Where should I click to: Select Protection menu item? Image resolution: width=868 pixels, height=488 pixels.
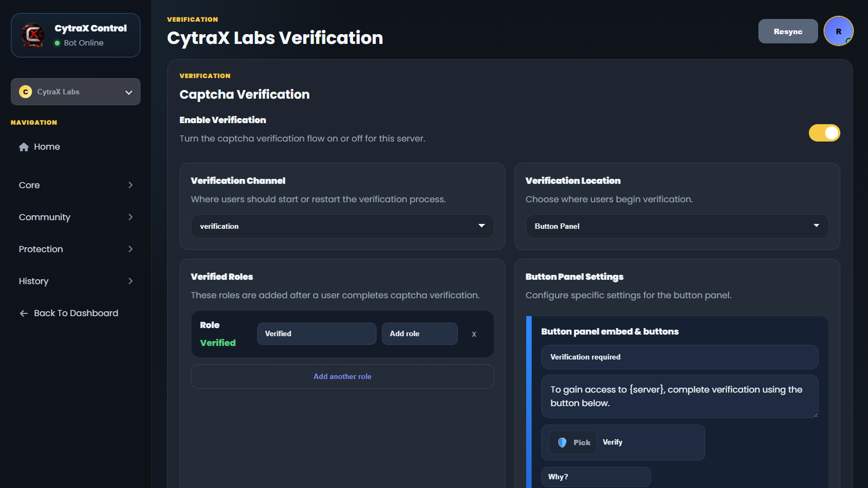tap(75, 249)
